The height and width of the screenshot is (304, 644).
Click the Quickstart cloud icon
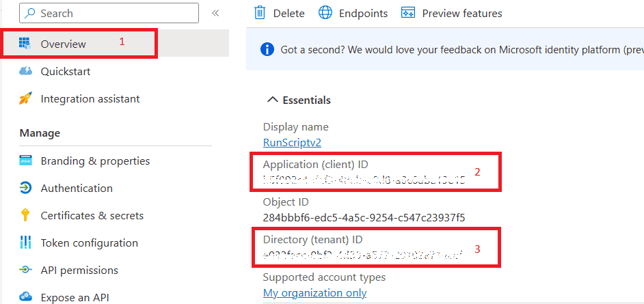(x=25, y=71)
